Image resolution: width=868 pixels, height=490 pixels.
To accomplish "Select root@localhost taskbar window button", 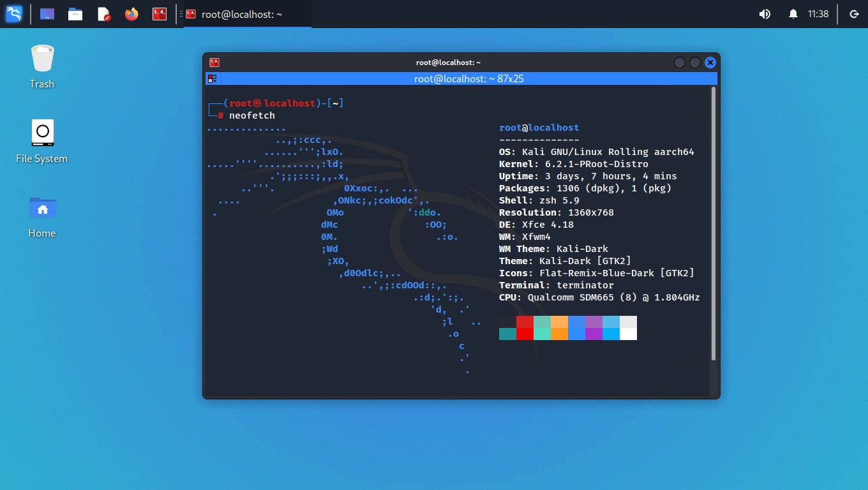I will (248, 14).
